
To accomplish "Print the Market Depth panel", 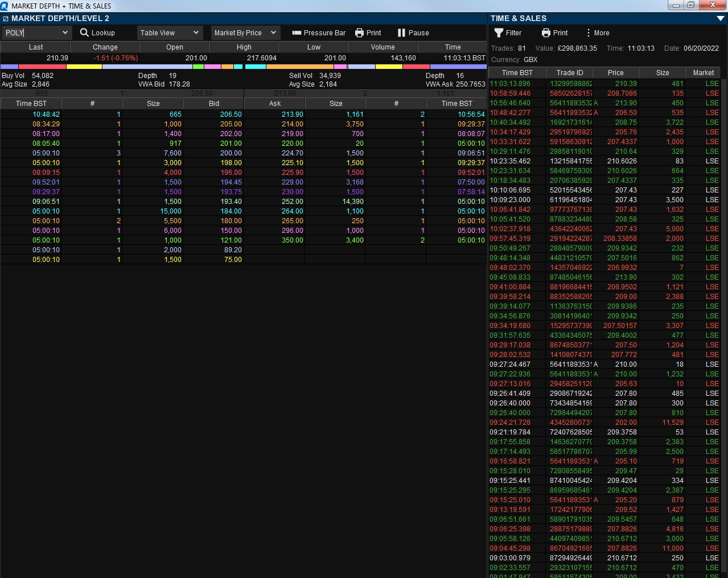I will [368, 33].
